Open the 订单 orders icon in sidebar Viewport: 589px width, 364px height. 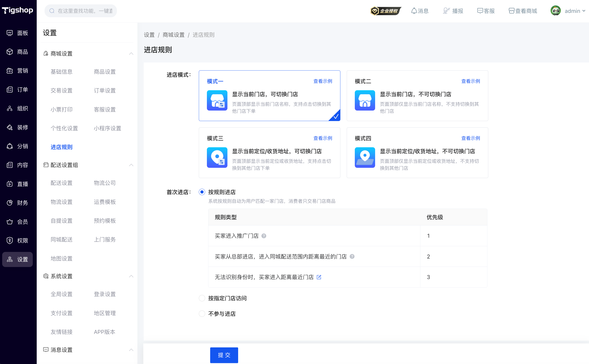pos(10,90)
